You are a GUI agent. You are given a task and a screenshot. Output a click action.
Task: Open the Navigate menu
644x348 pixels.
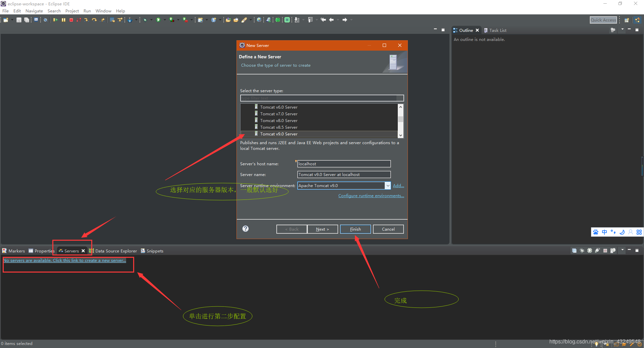click(x=34, y=11)
